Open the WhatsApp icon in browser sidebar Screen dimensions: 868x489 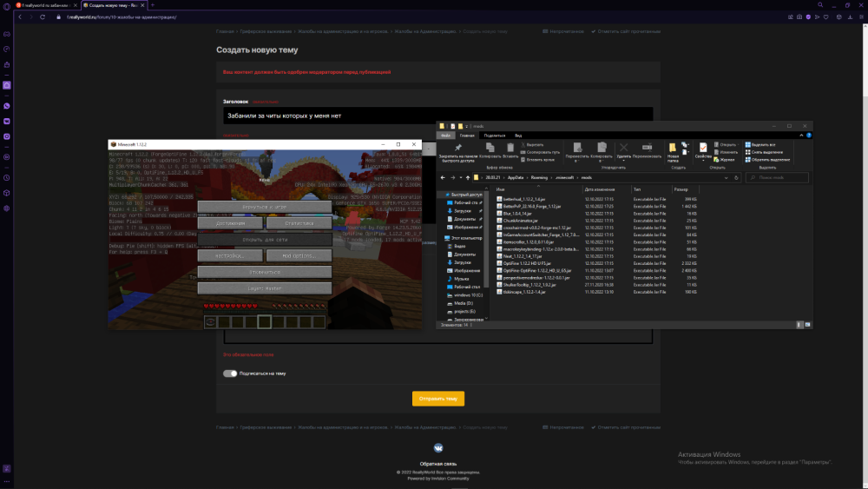[x=7, y=106]
